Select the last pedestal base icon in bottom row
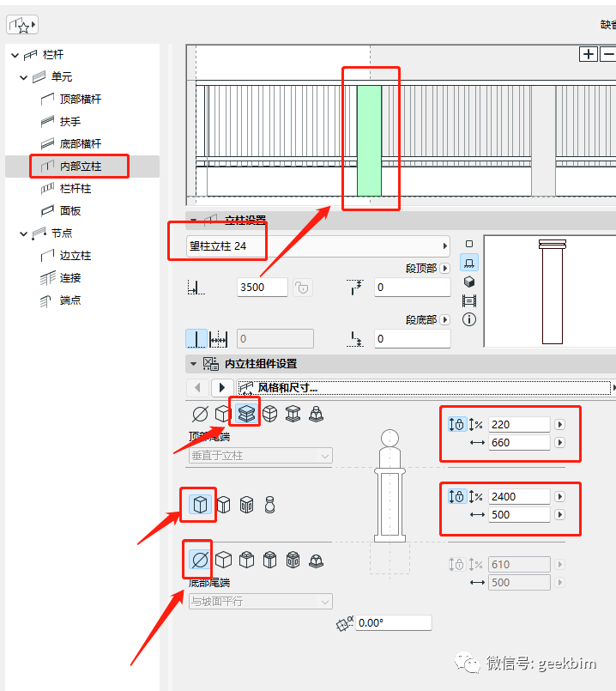This screenshot has width=616, height=691. point(316,561)
